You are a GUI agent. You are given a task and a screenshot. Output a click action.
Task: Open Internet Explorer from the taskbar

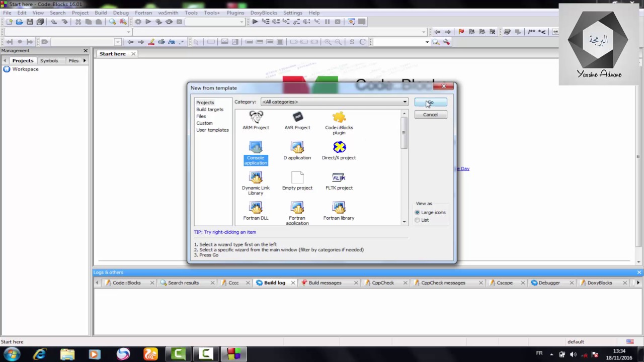pos(40,354)
